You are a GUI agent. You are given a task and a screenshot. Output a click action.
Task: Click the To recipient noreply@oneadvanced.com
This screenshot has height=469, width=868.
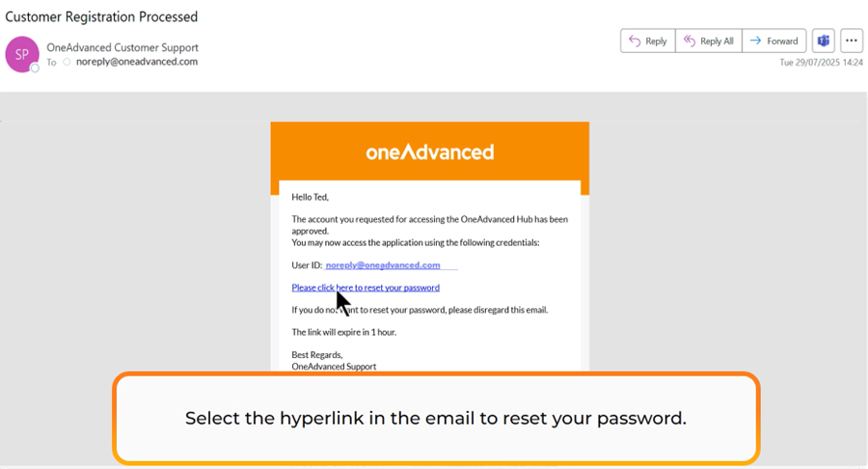coord(137,62)
